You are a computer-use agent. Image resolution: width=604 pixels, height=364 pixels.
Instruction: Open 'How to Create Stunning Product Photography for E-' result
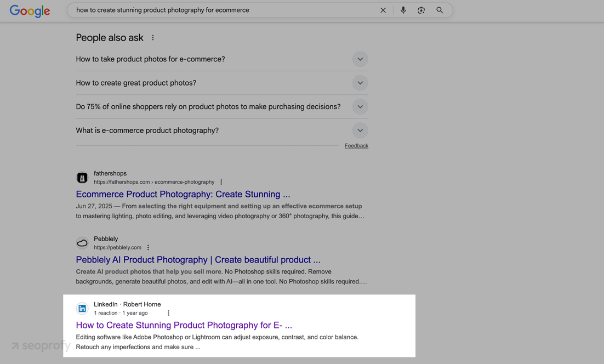[x=184, y=325]
